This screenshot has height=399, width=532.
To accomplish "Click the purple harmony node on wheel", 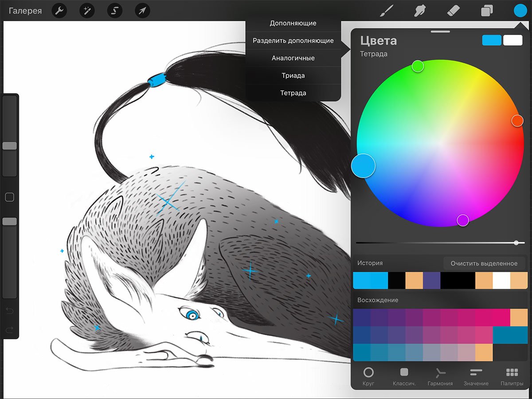I will click(x=463, y=220).
